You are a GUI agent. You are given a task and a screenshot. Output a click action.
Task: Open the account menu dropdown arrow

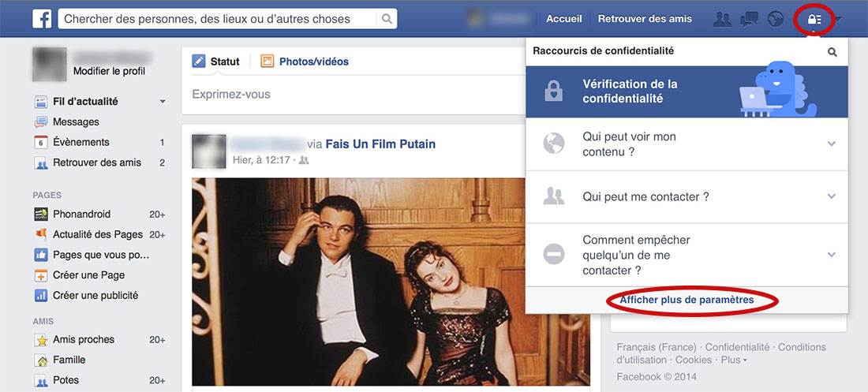click(x=837, y=20)
